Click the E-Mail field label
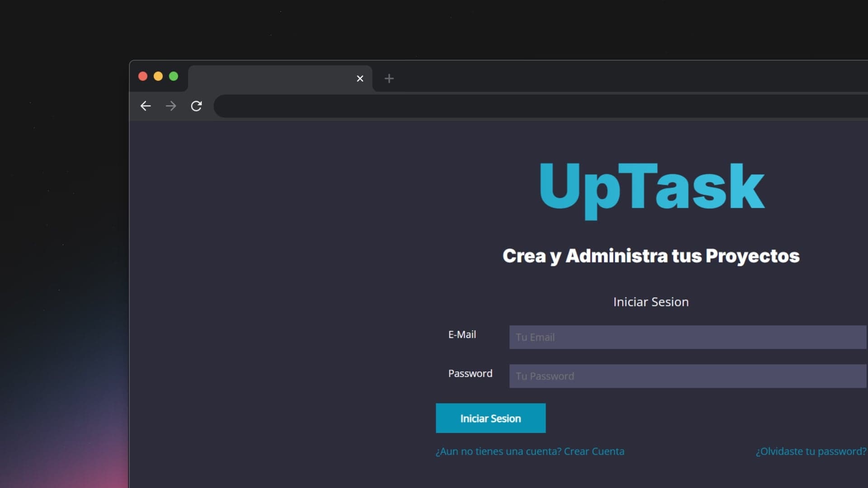The width and height of the screenshot is (868, 488). 462,335
